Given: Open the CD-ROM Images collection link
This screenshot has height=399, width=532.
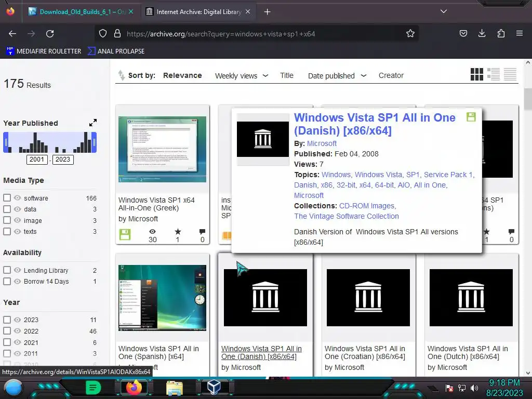Looking at the screenshot, I should [367, 206].
